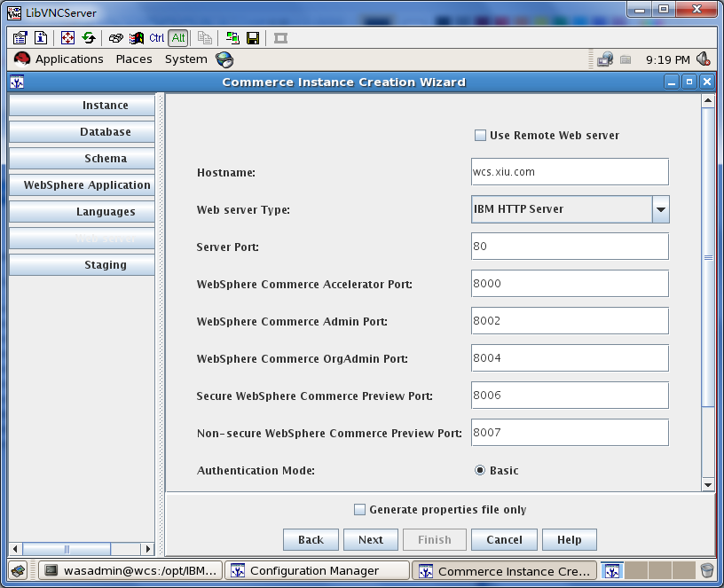Go to the Database wizard page
Viewport: 724px width, 588px height.
[x=82, y=132]
